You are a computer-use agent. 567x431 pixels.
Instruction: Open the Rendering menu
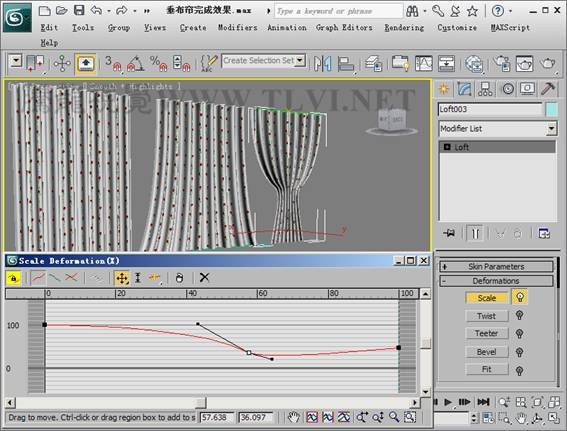(404, 27)
